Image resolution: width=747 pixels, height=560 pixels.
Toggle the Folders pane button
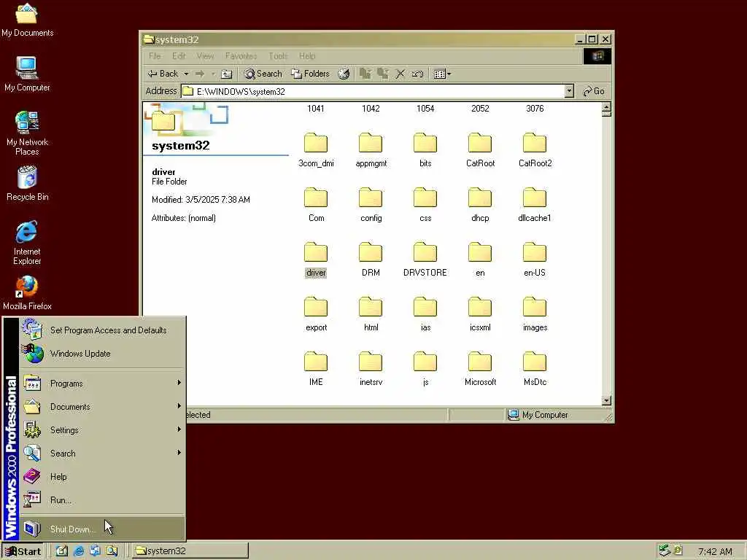click(x=311, y=74)
